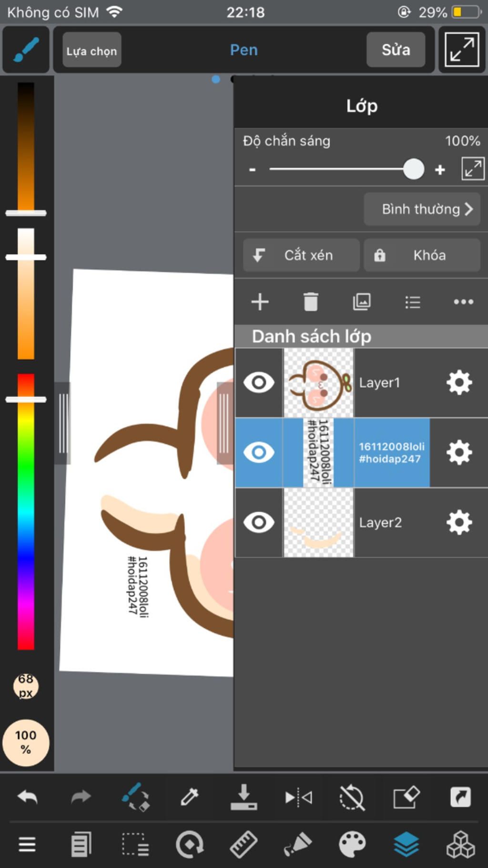
Task: Delete the selected layer with trash icon
Action: click(x=311, y=302)
